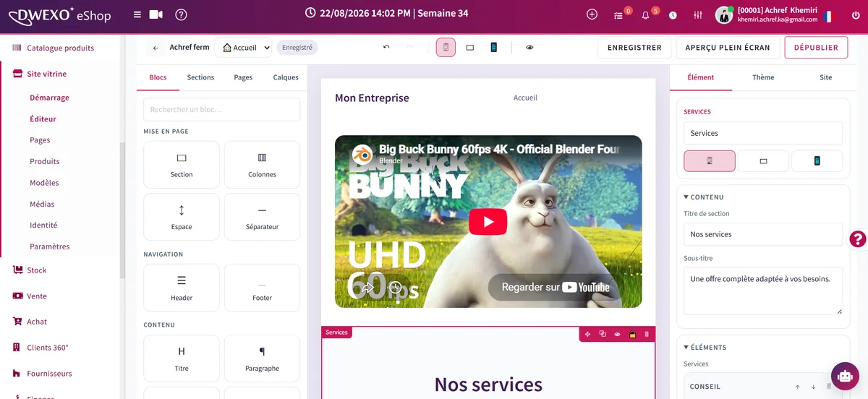Open the chatbot robot assistant button
The width and height of the screenshot is (868, 399).
point(843,375)
